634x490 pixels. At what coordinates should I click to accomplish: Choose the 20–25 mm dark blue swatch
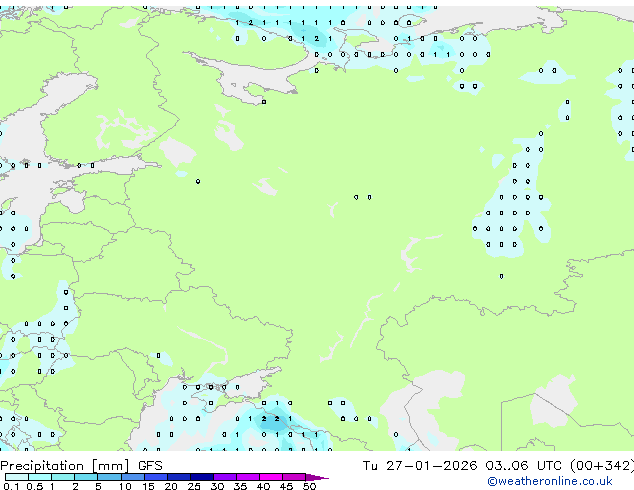tap(178, 477)
